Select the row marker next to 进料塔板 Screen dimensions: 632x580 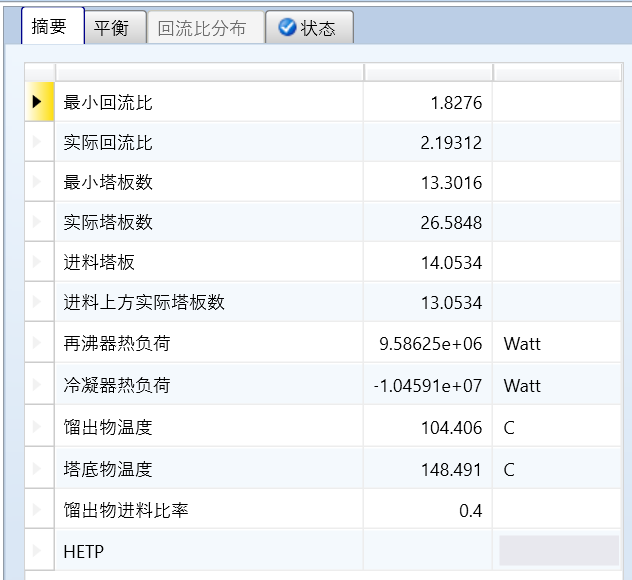(38, 262)
